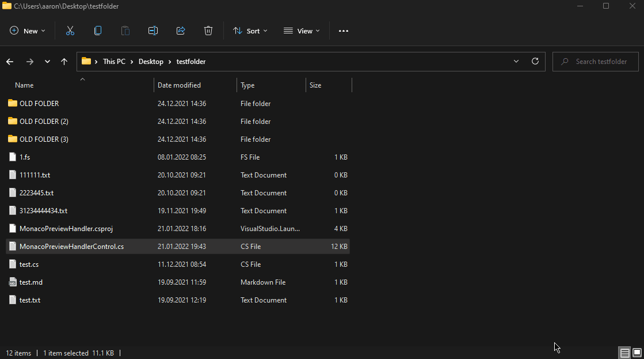Open the See more menu
The width and height of the screenshot is (644, 359).
[344, 31]
